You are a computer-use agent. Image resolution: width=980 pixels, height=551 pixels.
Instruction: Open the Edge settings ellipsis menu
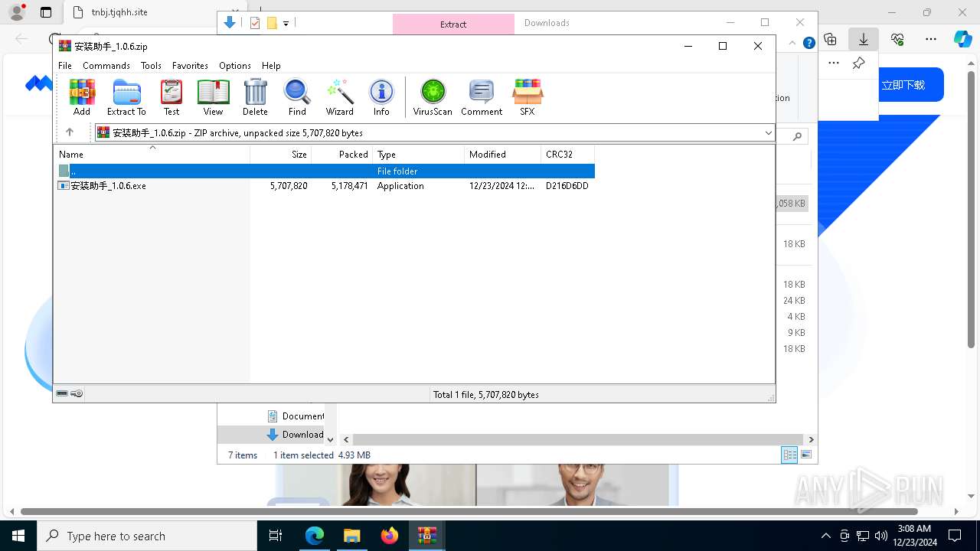[x=931, y=39]
